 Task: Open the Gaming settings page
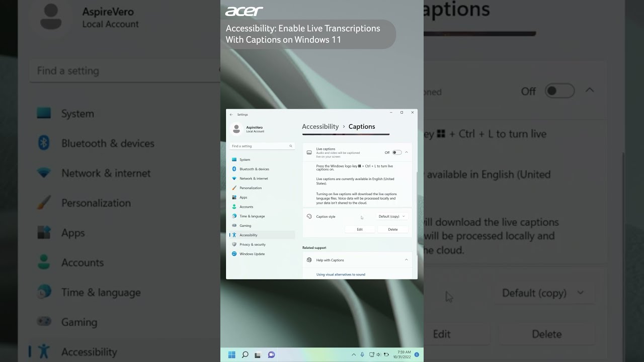click(x=262, y=226)
